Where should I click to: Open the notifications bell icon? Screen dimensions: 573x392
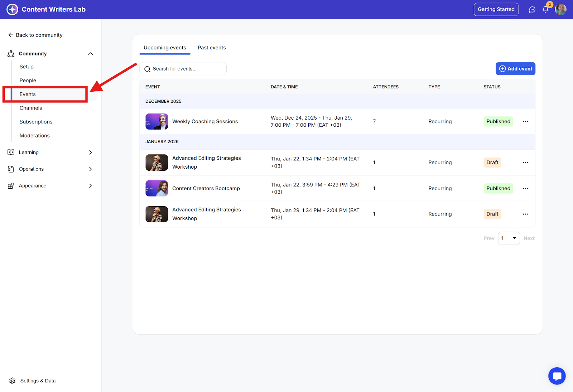click(x=545, y=10)
